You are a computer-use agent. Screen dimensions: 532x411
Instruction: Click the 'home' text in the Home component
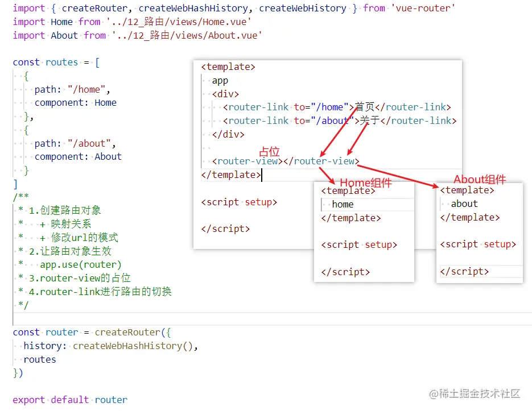pos(343,204)
